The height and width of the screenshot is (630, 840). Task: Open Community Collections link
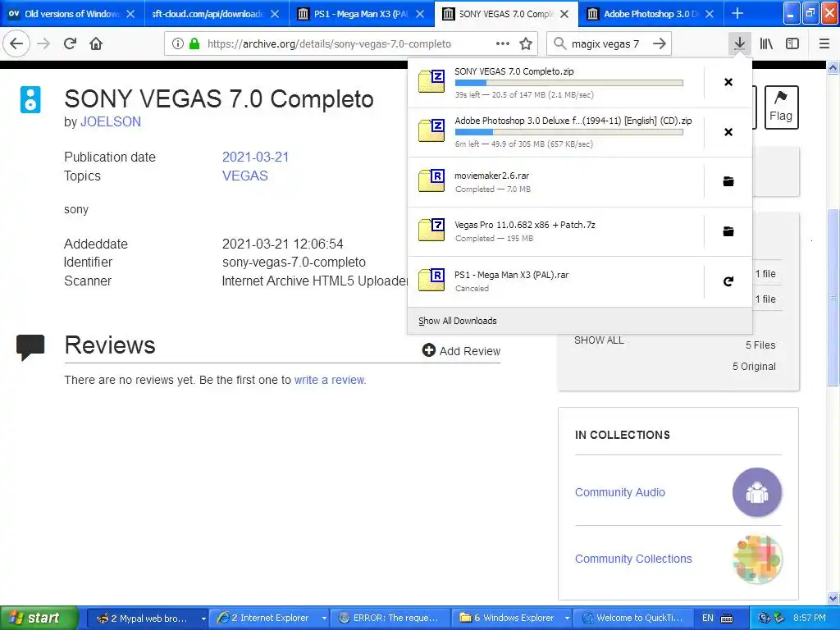pyautogui.click(x=633, y=559)
